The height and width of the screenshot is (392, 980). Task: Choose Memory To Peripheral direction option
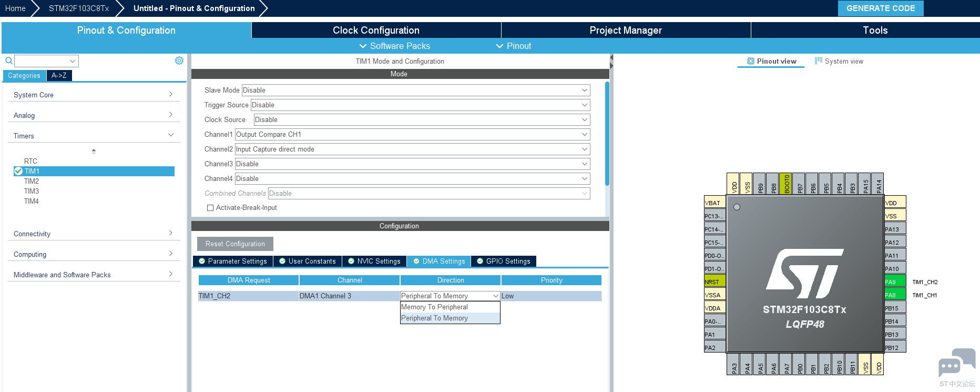[x=450, y=307]
